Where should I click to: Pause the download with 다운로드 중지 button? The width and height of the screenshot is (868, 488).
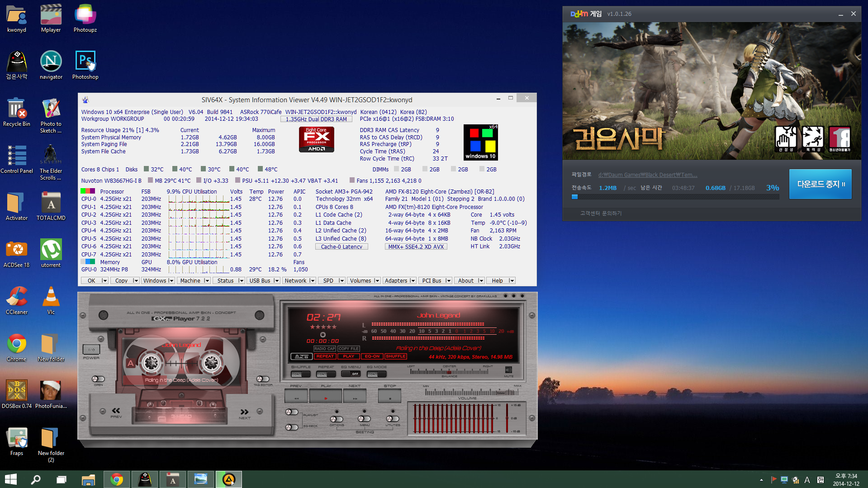point(820,184)
